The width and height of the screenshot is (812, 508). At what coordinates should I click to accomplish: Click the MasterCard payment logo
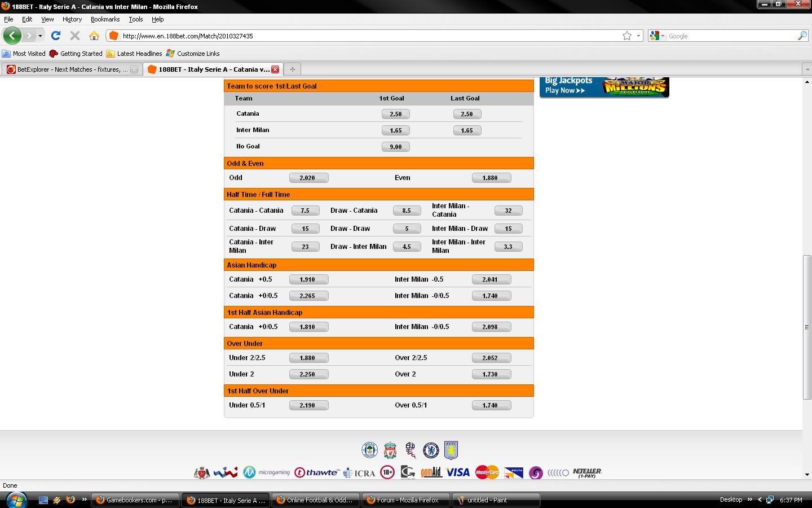487,472
